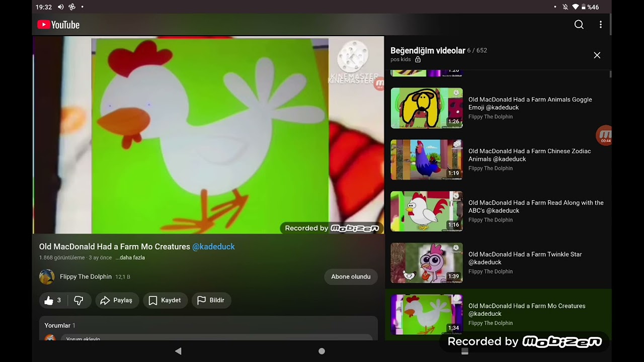644x362 pixels.
Task: Dislike the video with thumbs-down icon
Action: tap(78, 300)
